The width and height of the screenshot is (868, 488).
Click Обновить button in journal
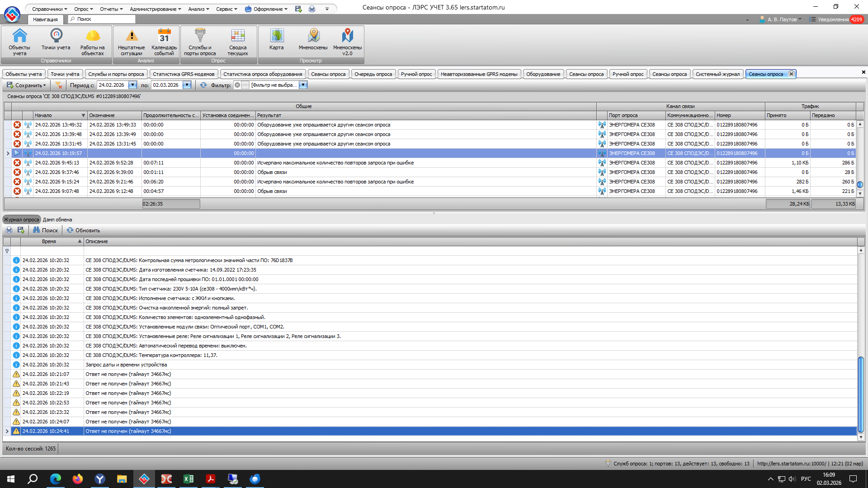[83, 230]
